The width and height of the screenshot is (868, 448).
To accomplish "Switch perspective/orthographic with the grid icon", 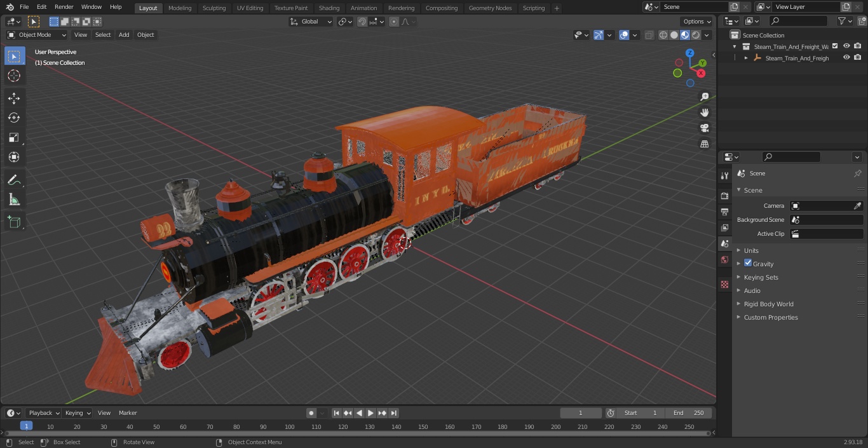I will pyautogui.click(x=704, y=144).
